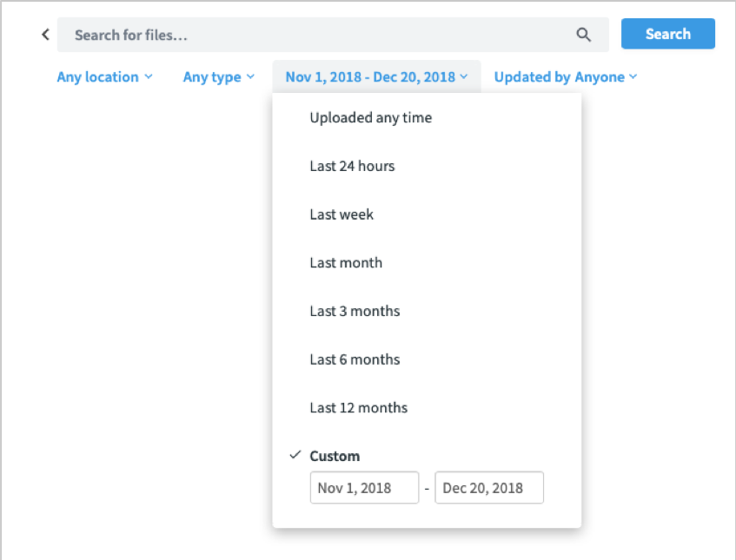Open the Any location dropdown
Screen dimensions: 736x560
coord(104,77)
